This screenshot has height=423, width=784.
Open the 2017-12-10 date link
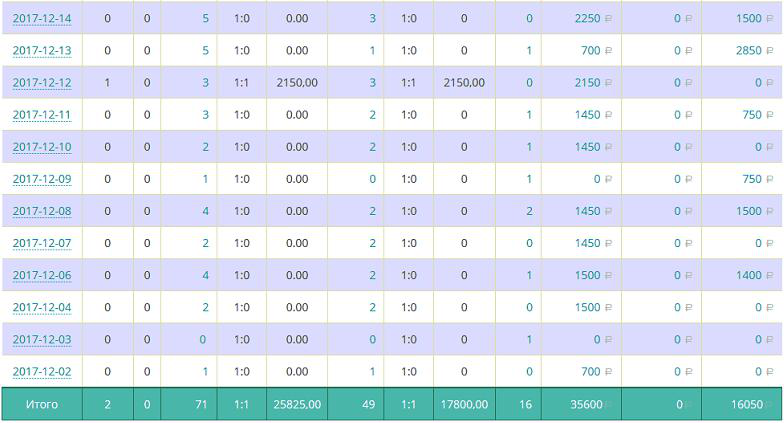[41, 147]
